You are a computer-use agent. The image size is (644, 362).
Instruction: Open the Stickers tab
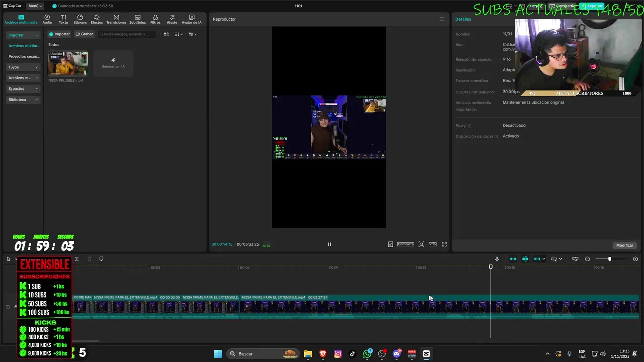pyautogui.click(x=80, y=20)
